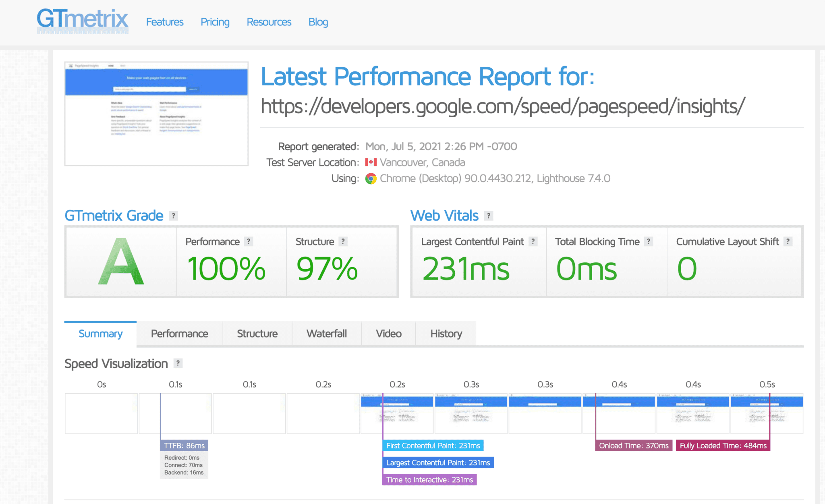Viewport: 825px width, 504px height.
Task: Click Chrome (Desktop) version text
Action: pyautogui.click(x=495, y=178)
